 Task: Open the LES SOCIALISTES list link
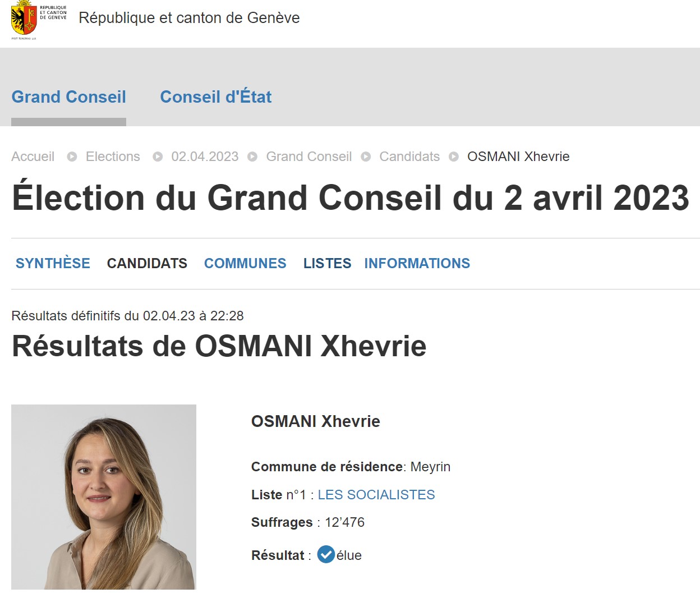coord(376,495)
